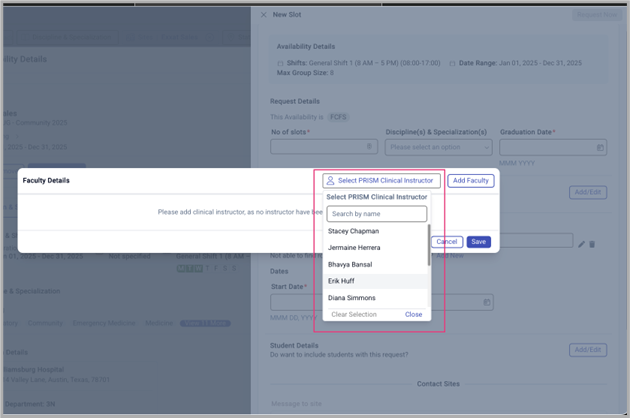Image resolution: width=630 pixels, height=418 pixels.
Task: Save the Faculty Details dialog
Action: [479, 242]
